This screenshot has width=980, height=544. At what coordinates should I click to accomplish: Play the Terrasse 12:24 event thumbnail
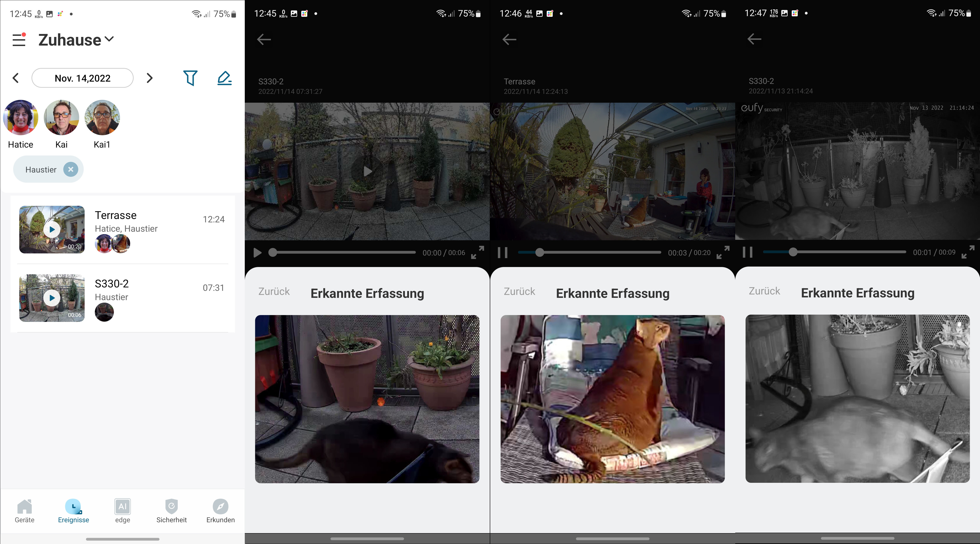[52, 229]
